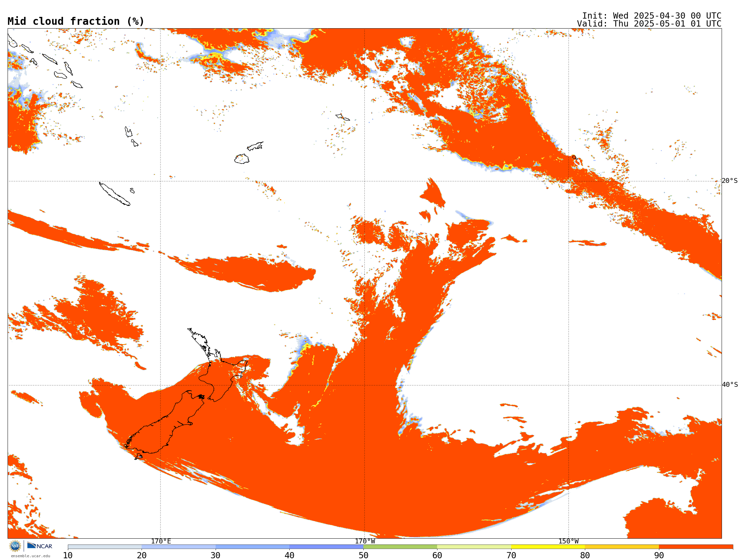Click the colorbar tick label 70
Image resolution: width=744 pixels, height=560 pixels.
[x=511, y=555]
